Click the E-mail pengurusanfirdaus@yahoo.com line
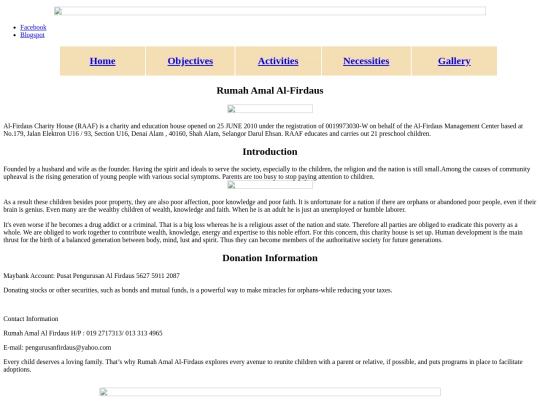 click(57, 347)
